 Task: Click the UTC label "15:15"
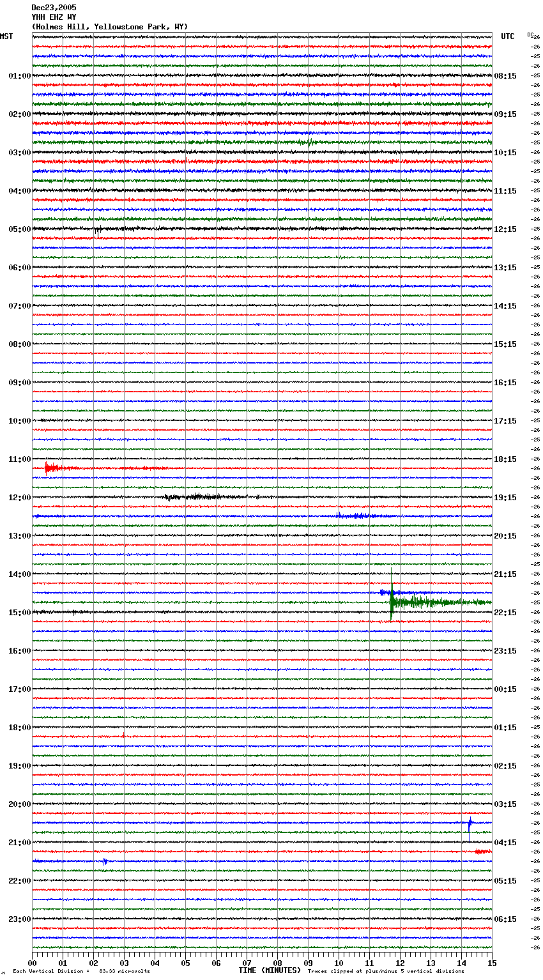tap(505, 344)
